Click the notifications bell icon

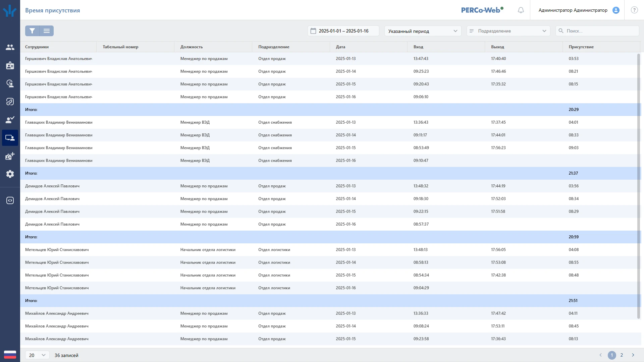click(x=521, y=10)
